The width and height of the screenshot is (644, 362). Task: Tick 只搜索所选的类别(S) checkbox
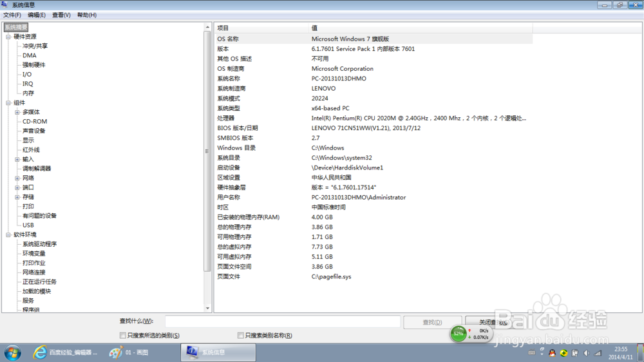pyautogui.click(x=122, y=336)
